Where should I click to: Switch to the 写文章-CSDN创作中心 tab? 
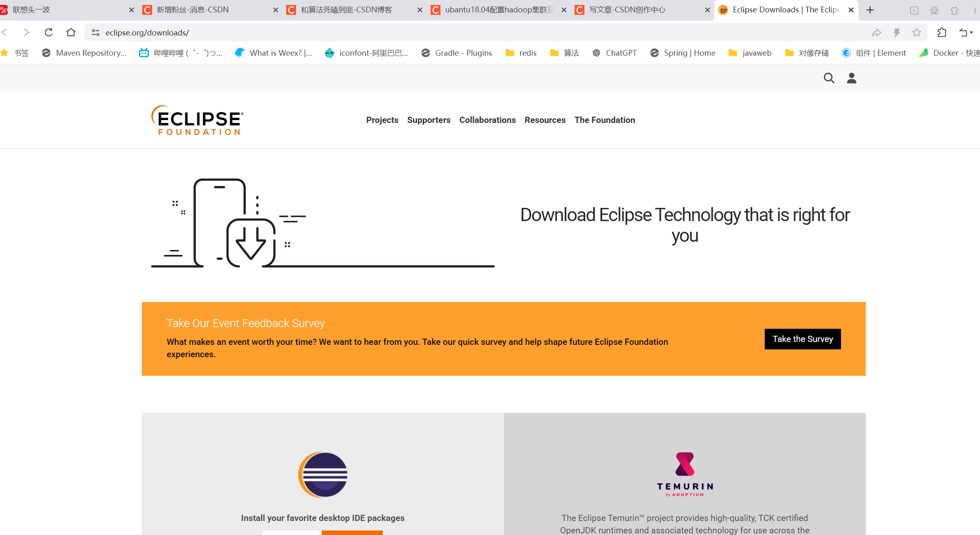pyautogui.click(x=627, y=10)
